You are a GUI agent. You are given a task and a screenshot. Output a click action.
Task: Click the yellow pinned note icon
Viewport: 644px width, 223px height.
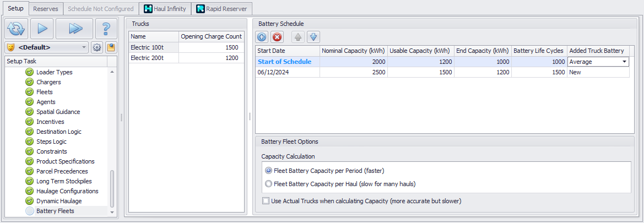[x=111, y=47]
